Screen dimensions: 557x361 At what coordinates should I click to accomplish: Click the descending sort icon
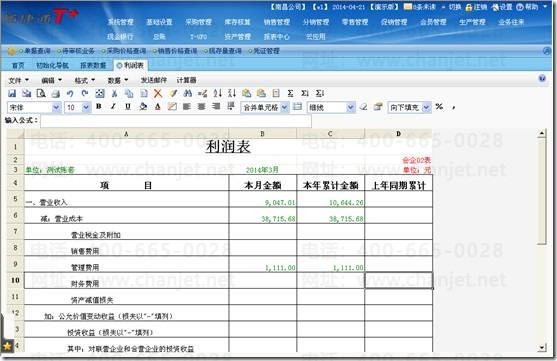232,93
